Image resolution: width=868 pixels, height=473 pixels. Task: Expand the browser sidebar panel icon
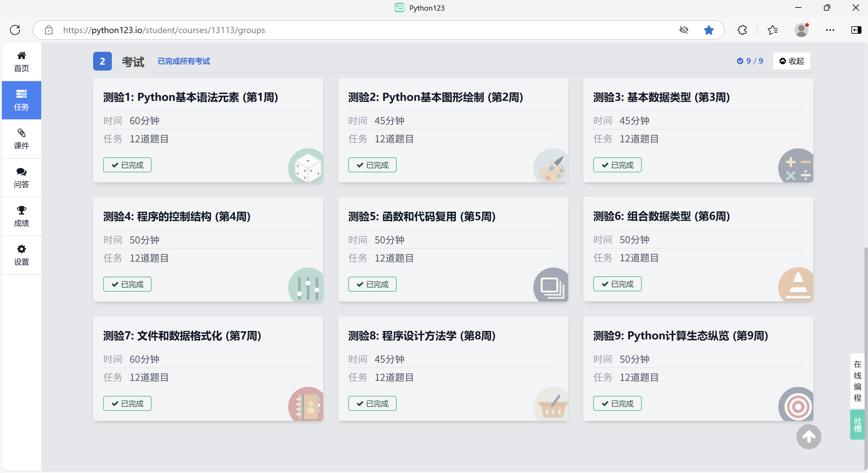[856, 30]
